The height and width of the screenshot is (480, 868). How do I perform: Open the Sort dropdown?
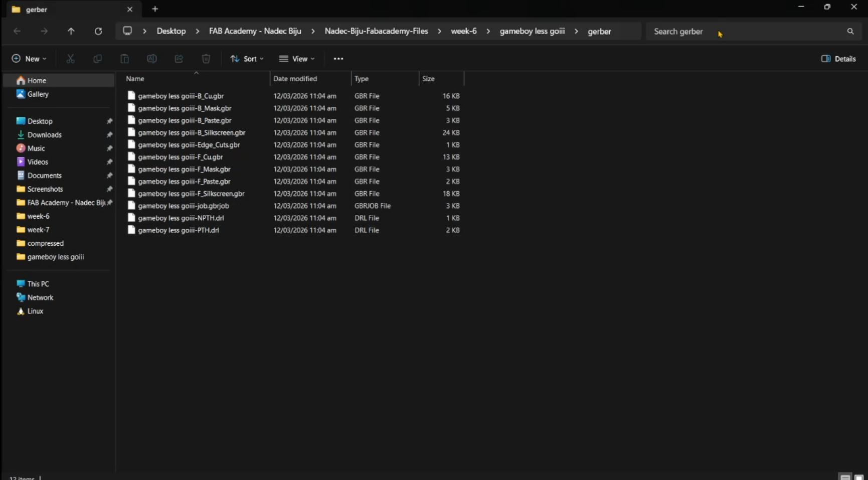pos(247,58)
